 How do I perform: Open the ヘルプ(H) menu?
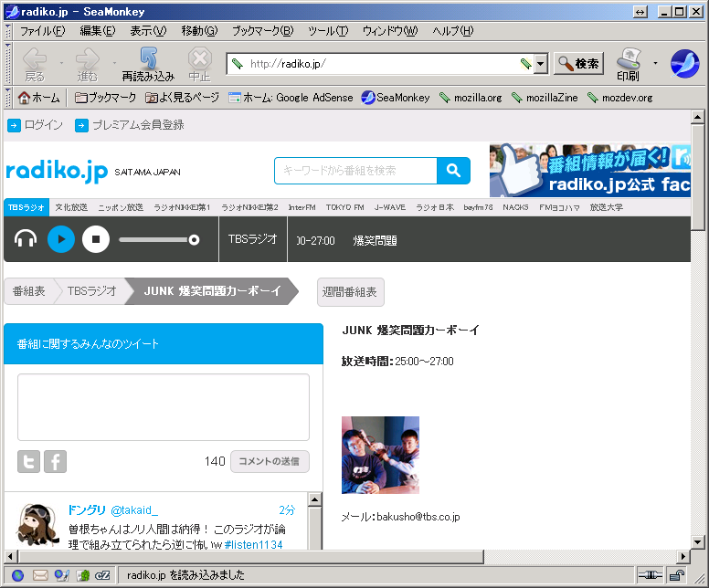click(x=452, y=31)
